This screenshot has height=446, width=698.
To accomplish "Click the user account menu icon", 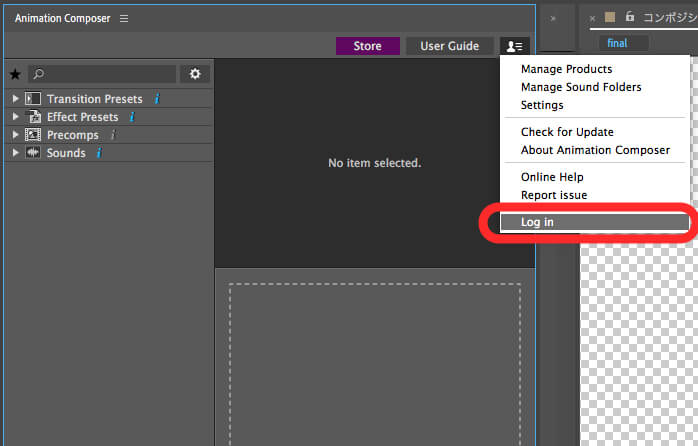I will (x=515, y=46).
